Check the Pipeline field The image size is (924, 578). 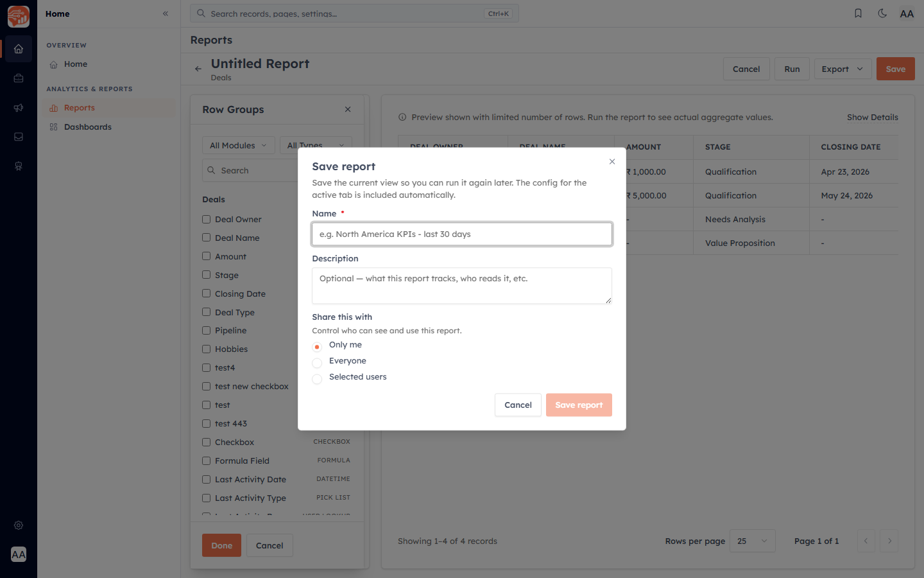(x=207, y=331)
